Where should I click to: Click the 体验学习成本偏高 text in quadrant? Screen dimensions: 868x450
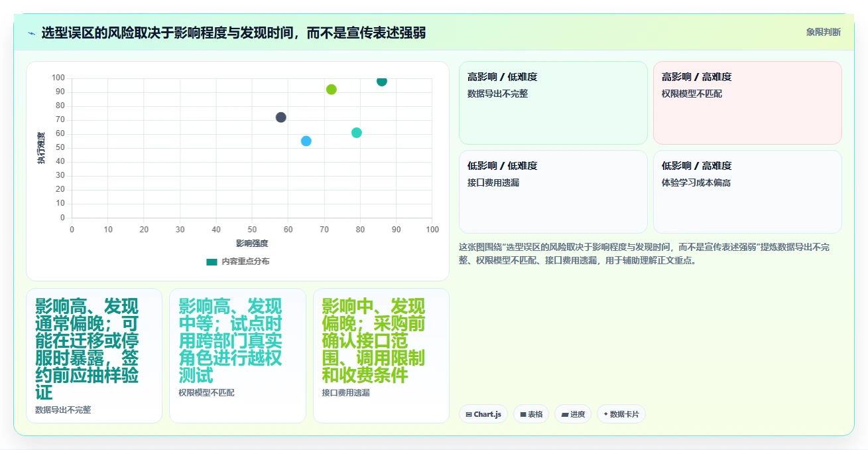click(696, 183)
